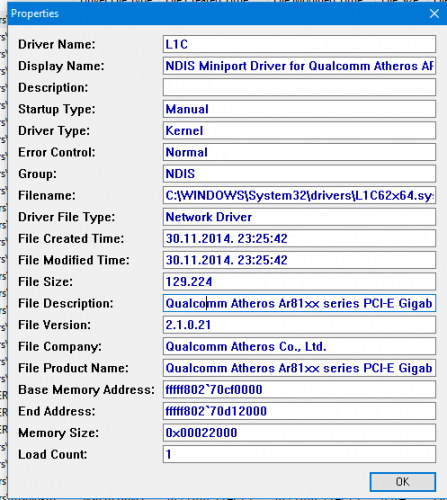The height and width of the screenshot is (500, 447).
Task: Click the 'Display Name:' label
Action: point(61,66)
